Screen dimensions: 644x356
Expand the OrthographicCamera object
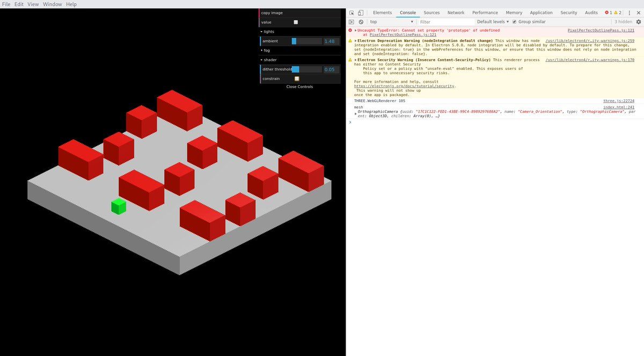coord(356,114)
